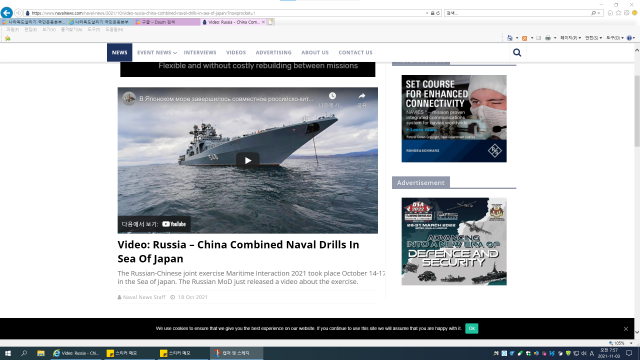This screenshot has height=360, width=640.
Task: Open the Russia – China Naval Drills headline
Action: 238,251
